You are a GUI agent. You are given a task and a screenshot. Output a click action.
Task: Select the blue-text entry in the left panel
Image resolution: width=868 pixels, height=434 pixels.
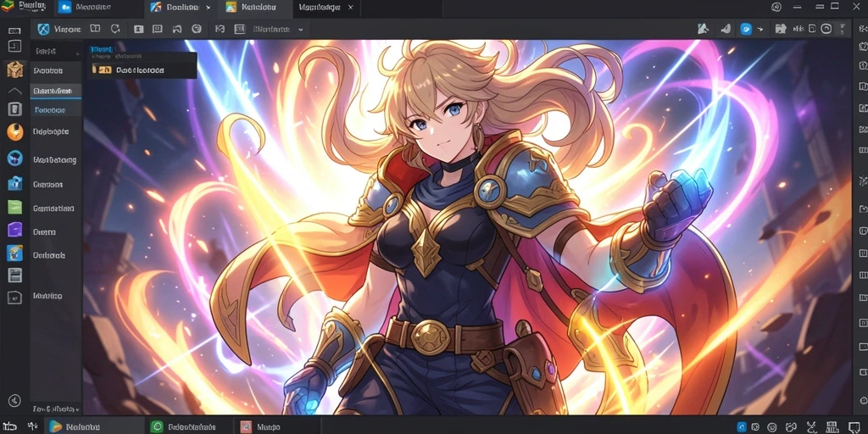[x=56, y=109]
